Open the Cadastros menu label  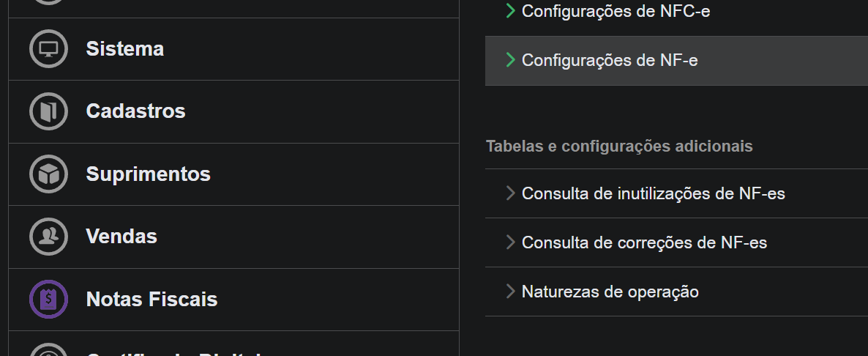click(x=135, y=111)
